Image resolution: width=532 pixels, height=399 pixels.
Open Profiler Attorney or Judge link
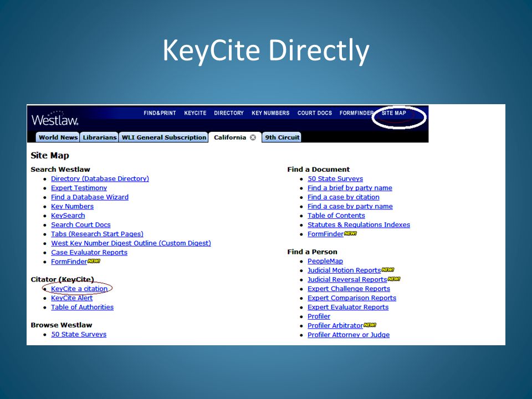pos(349,335)
